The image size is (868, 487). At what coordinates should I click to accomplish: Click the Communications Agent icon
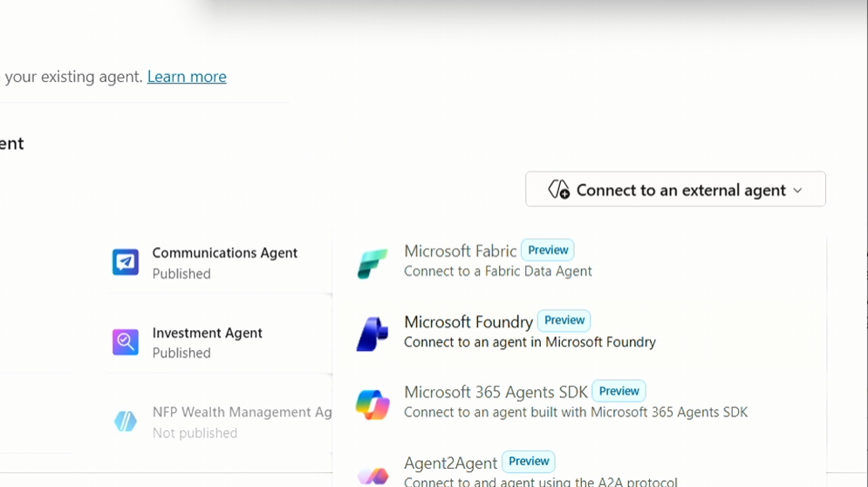point(126,262)
